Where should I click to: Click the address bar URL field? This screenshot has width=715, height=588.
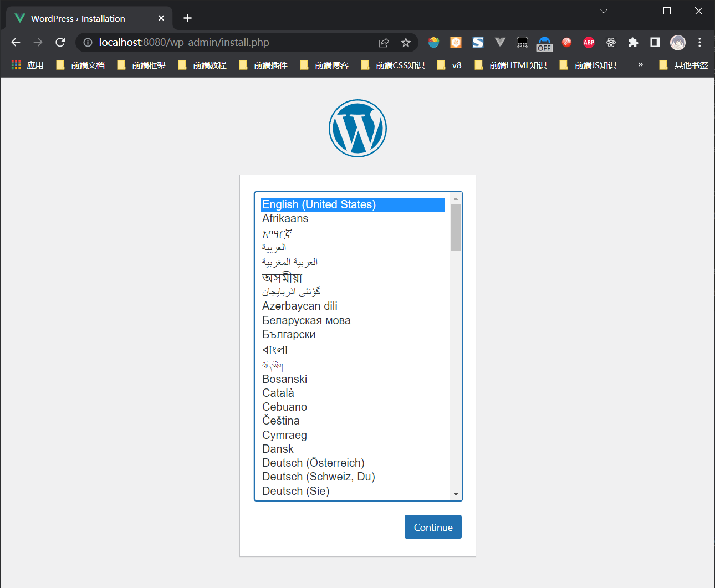pos(222,43)
